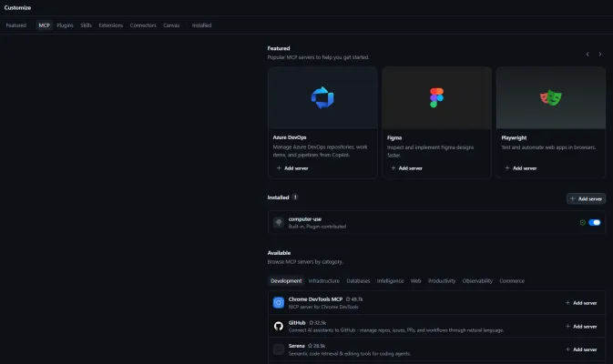Add the Playwright server
Image resolution: width=613 pixels, height=364 pixels.
pos(521,168)
